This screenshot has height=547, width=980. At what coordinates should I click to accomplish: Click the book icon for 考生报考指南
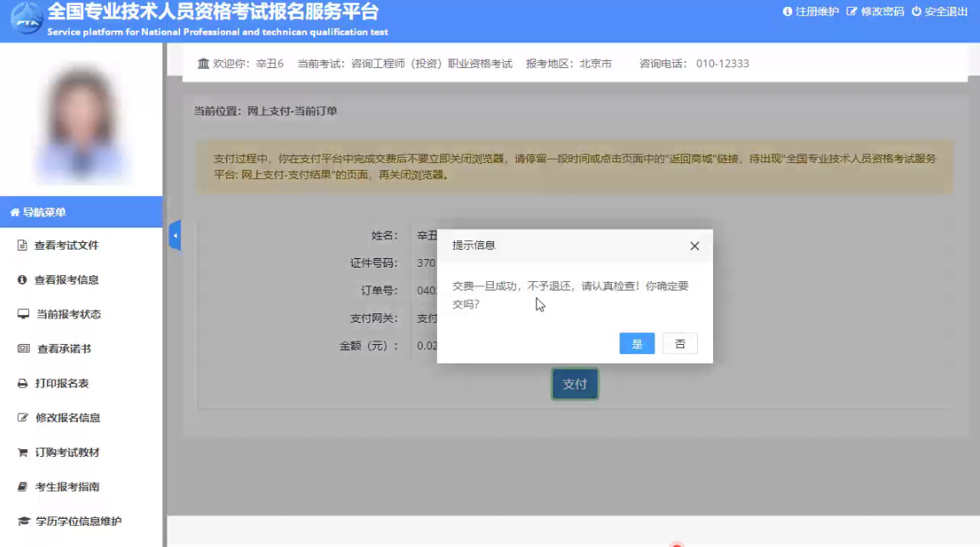coord(23,487)
